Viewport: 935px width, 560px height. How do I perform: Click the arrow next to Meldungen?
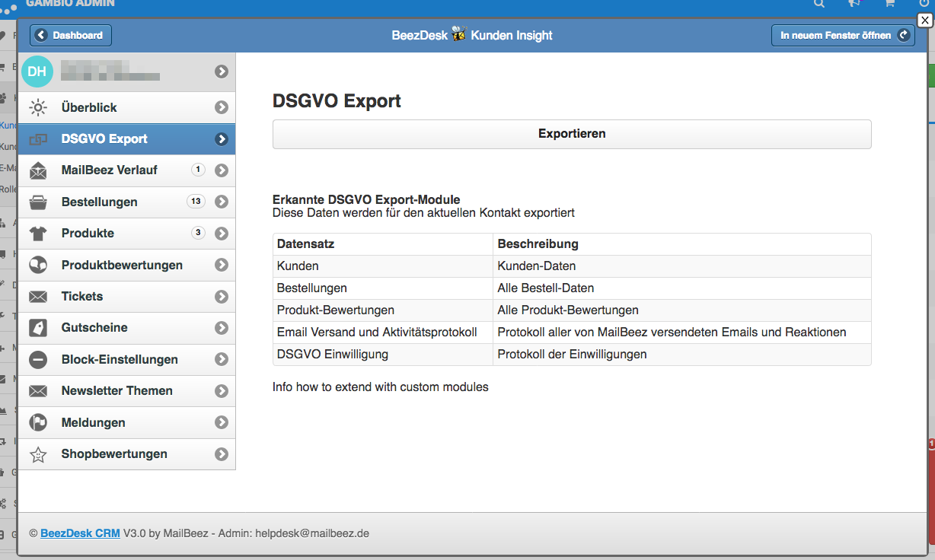[222, 422]
